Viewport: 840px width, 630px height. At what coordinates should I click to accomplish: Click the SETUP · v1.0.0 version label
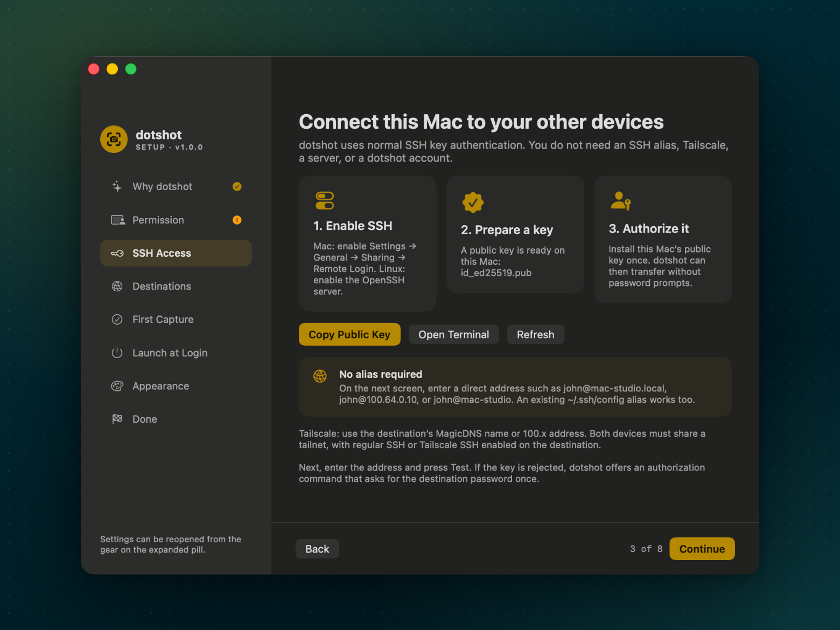click(169, 147)
